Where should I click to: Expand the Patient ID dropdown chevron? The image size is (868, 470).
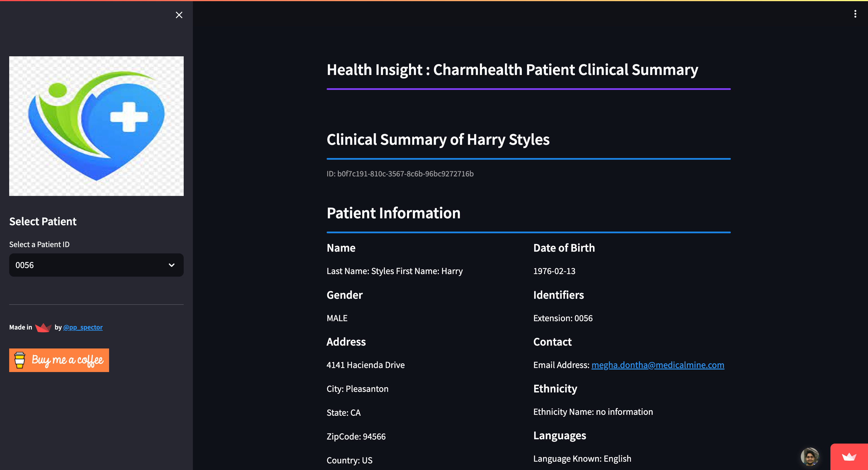[x=172, y=265]
